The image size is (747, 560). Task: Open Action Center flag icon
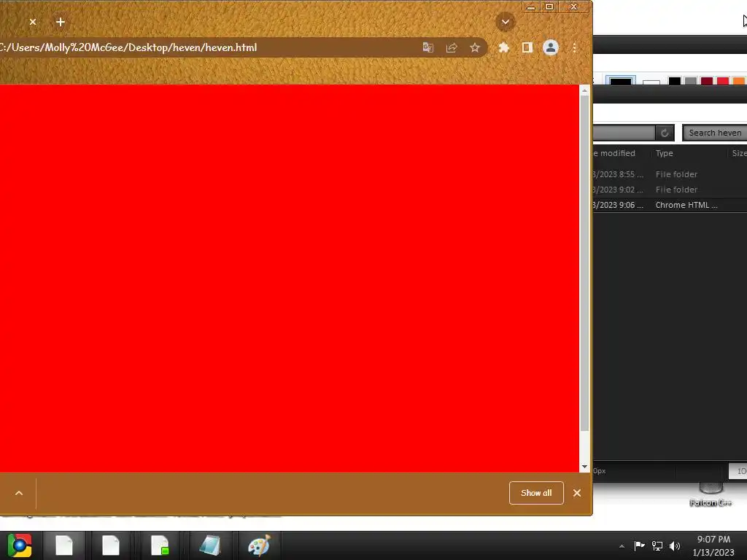(639, 545)
